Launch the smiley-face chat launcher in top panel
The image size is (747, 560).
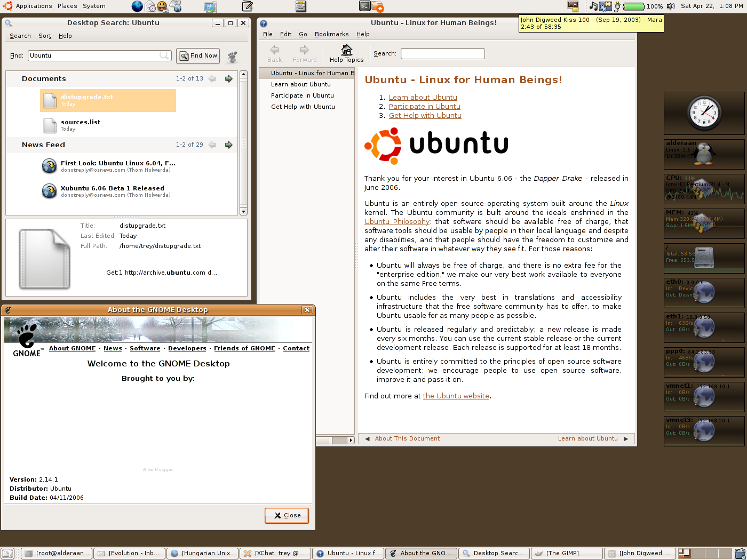pos(162,6)
